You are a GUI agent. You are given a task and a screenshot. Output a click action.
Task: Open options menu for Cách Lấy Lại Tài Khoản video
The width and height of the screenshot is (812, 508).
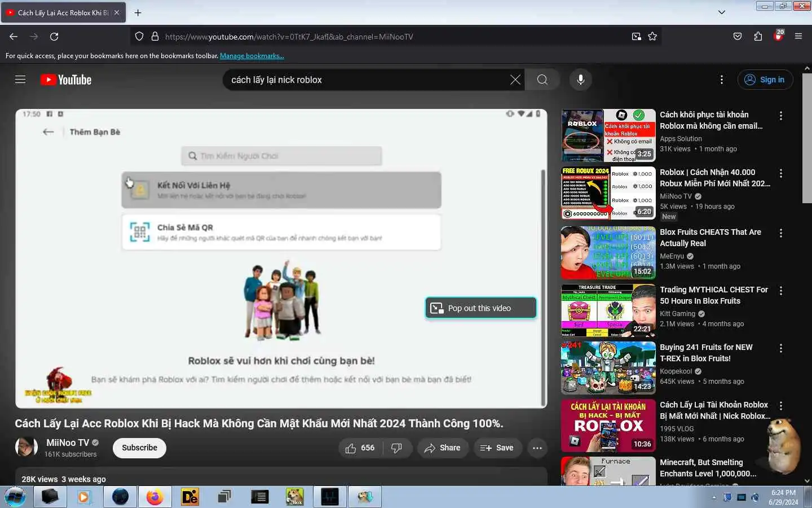(781, 406)
